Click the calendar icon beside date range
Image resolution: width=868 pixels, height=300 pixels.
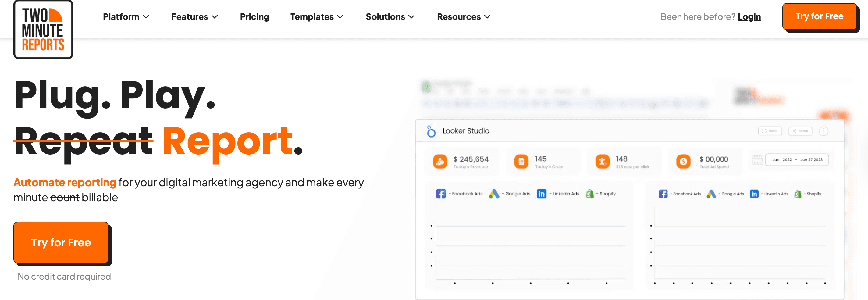(x=757, y=160)
